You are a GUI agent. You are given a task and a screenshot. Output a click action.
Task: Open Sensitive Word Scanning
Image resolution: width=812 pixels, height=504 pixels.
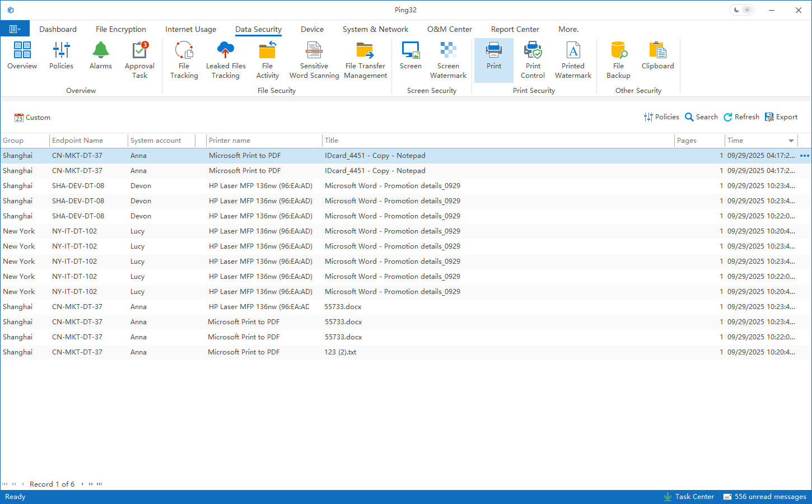pyautogui.click(x=314, y=60)
